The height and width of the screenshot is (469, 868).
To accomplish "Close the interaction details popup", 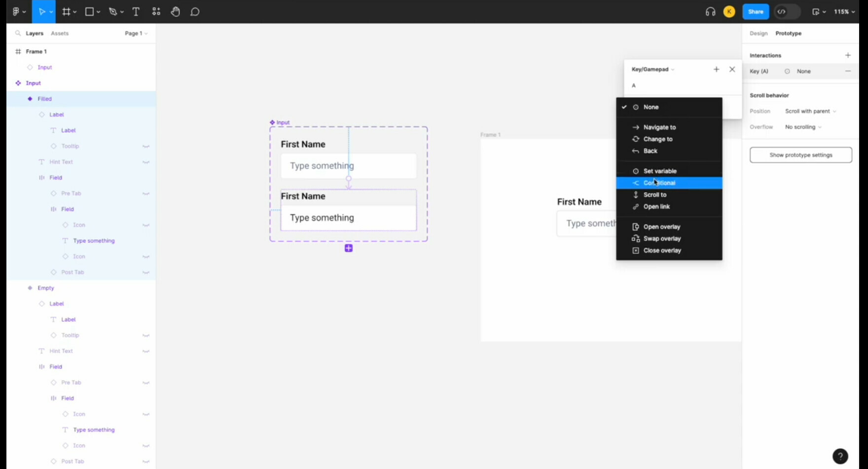I will click(x=732, y=69).
